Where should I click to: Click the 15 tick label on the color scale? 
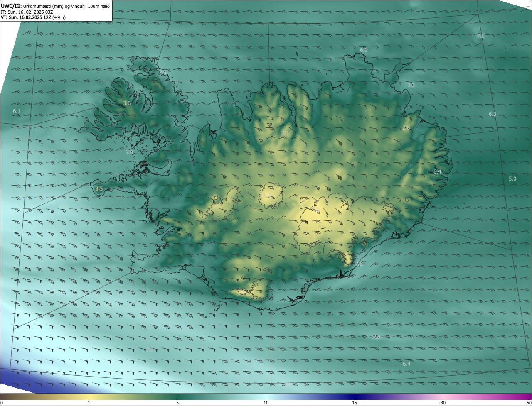[355, 403]
